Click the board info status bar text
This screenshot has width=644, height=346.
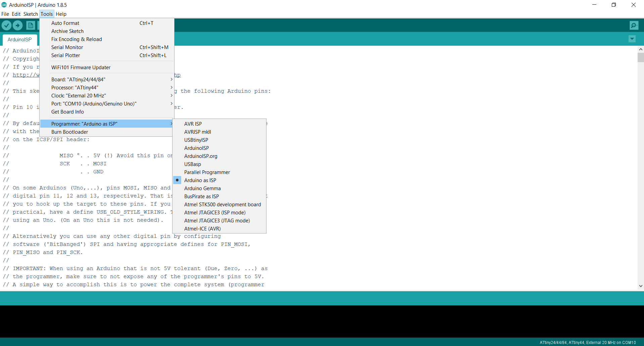click(x=588, y=343)
